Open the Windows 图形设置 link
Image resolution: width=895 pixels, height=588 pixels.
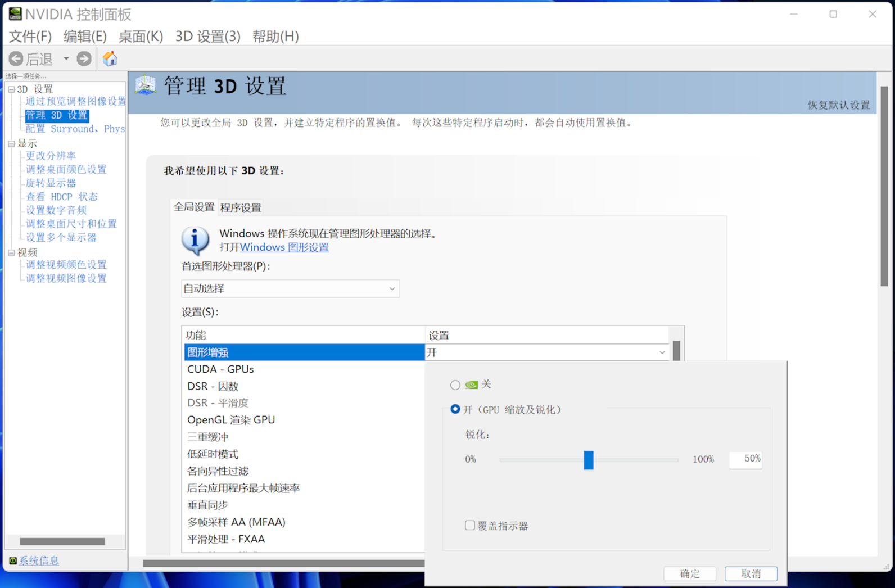click(x=284, y=247)
